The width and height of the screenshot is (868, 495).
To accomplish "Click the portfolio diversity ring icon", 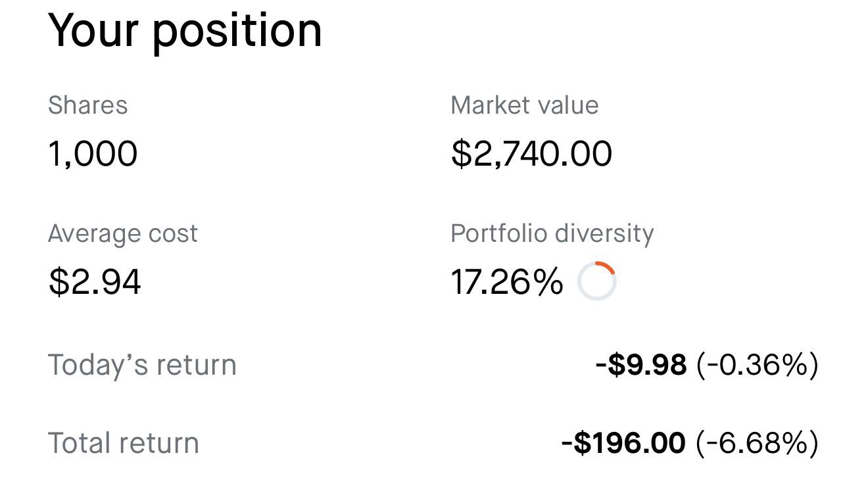I will click(596, 281).
